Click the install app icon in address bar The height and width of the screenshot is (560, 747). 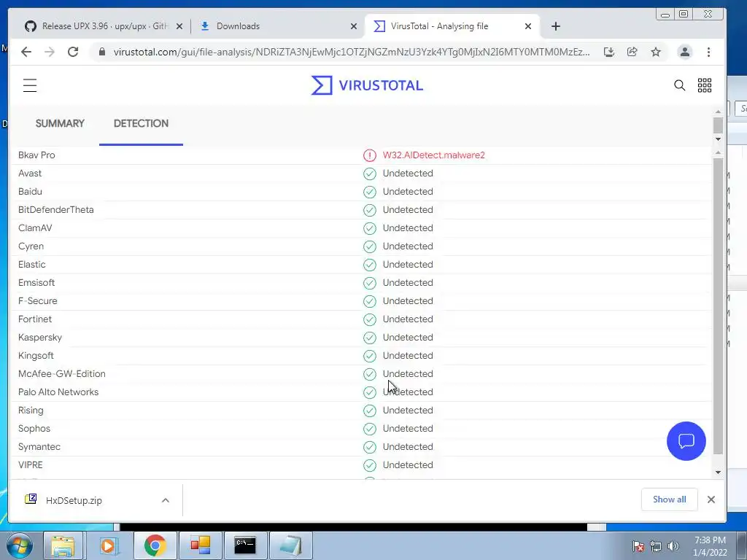609,52
